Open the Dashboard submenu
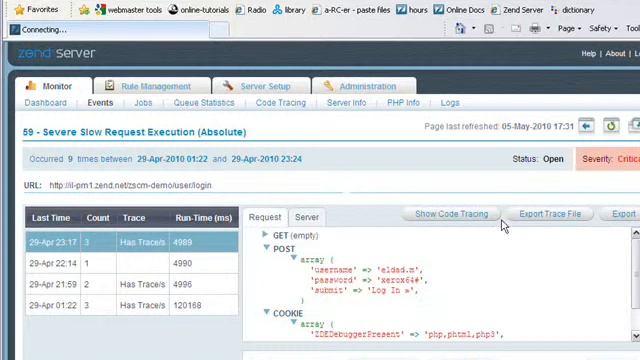Viewport: 640px width, 360px height. [x=45, y=103]
